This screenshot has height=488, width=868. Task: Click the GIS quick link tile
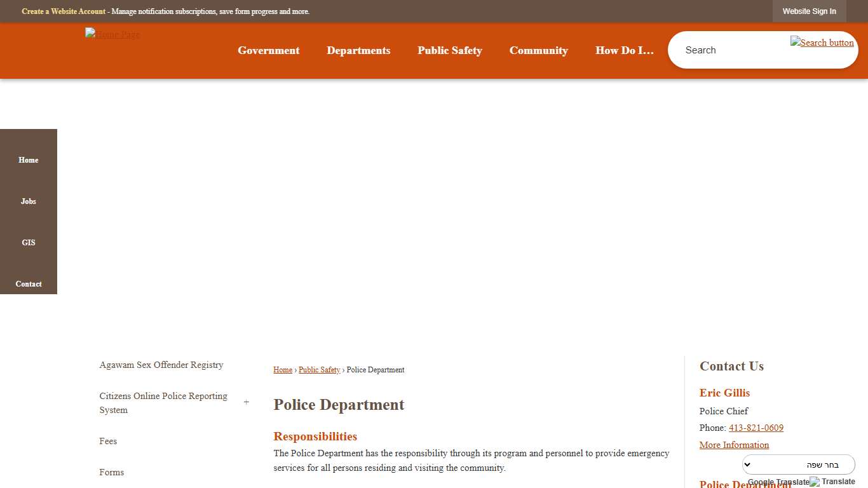pos(29,242)
